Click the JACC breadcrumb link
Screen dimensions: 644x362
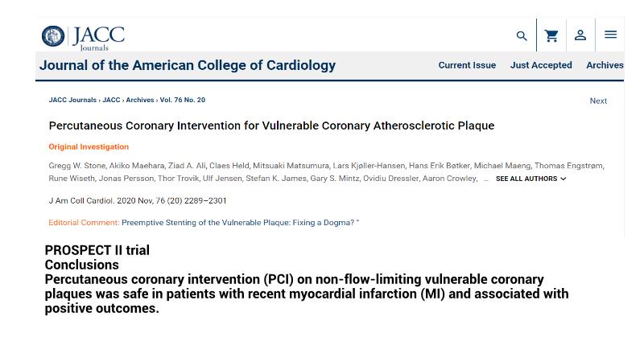coord(111,101)
